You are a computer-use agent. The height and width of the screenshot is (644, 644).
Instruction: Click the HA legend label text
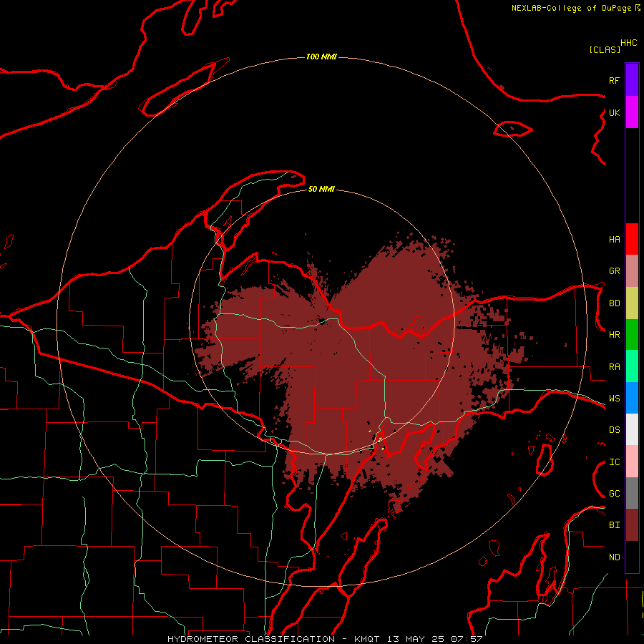[614, 239]
